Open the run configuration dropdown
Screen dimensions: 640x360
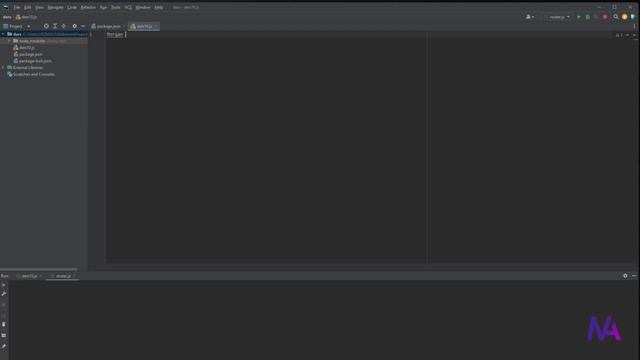(558, 17)
